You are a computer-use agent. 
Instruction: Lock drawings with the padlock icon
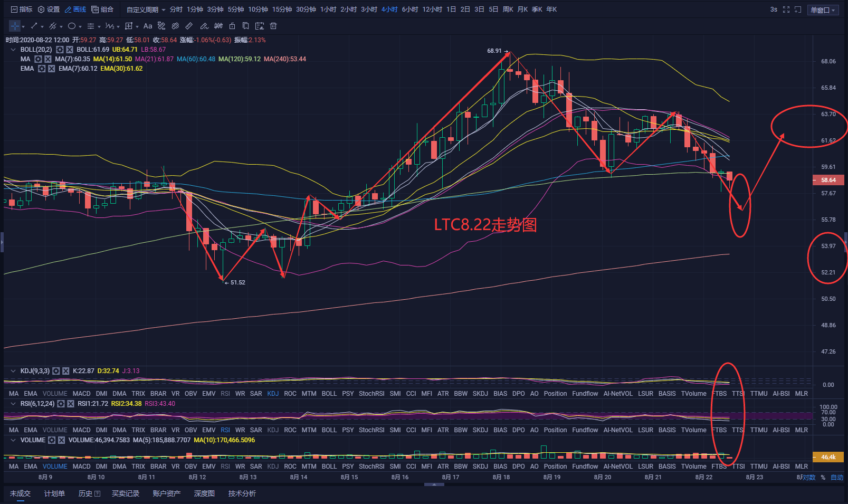[232, 26]
